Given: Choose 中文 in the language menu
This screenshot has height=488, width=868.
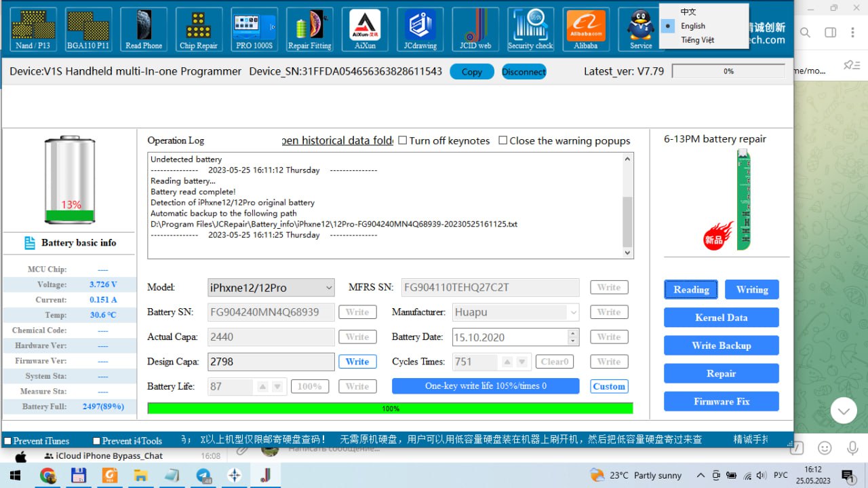Looking at the screenshot, I should click(x=688, y=12).
